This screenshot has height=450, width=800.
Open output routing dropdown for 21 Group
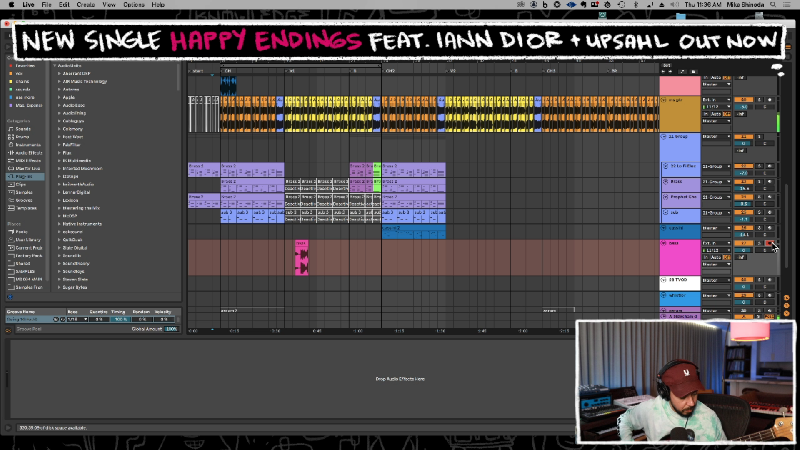pyautogui.click(x=714, y=136)
